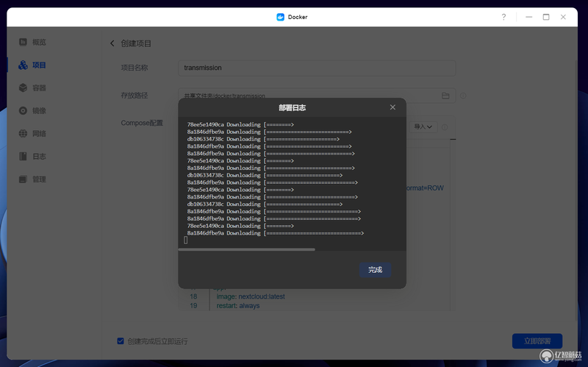Click the 完成 button in deploy log
Viewport: 588px width, 367px height.
375,270
